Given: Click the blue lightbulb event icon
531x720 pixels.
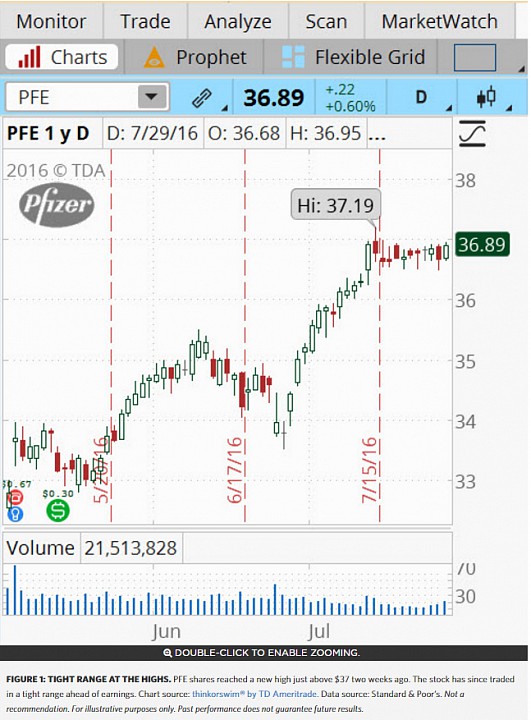Looking at the screenshot, I should coord(16,514).
